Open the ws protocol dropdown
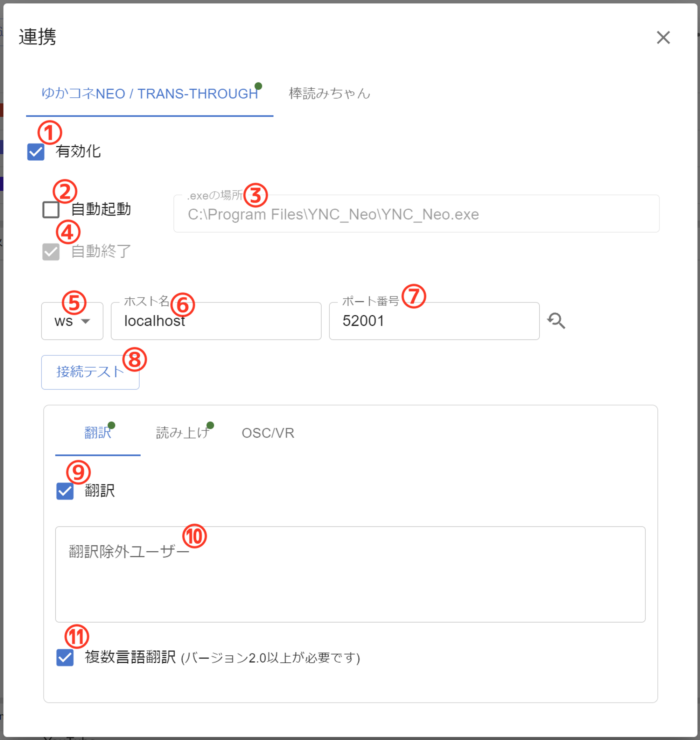Image resolution: width=700 pixels, height=740 pixels. pos(72,321)
